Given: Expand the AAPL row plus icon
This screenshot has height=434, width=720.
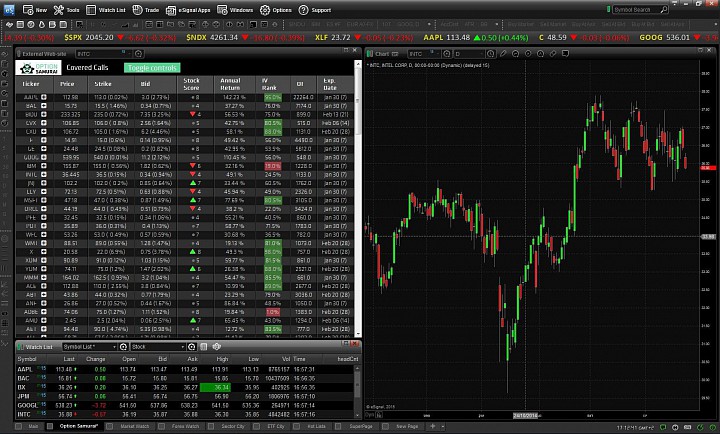Looking at the screenshot, I should (44, 97).
